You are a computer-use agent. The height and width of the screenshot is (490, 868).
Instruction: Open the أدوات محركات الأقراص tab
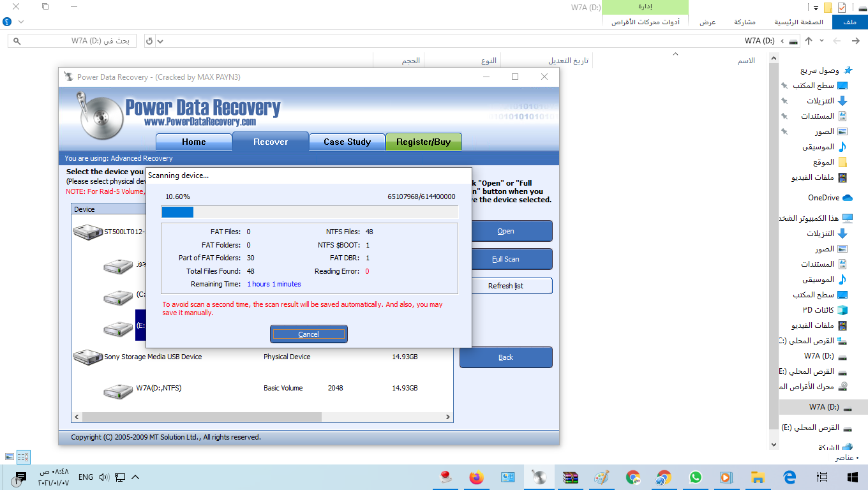click(645, 22)
